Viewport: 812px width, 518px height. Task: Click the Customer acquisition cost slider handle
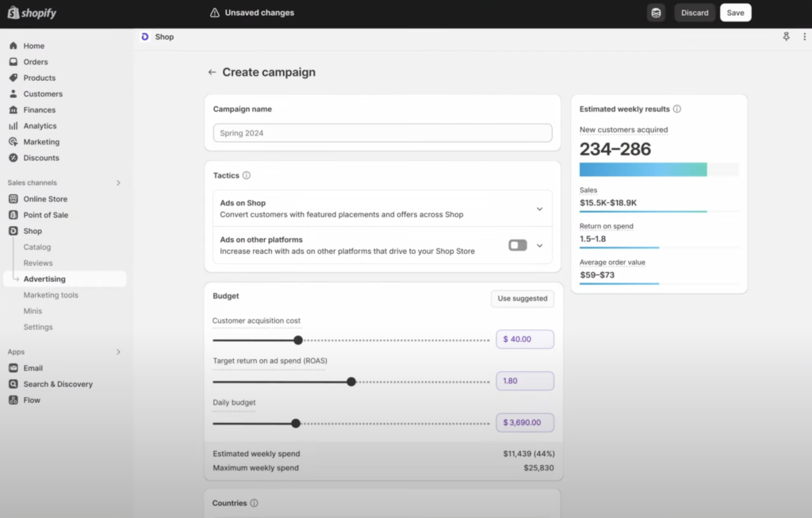pyautogui.click(x=298, y=340)
